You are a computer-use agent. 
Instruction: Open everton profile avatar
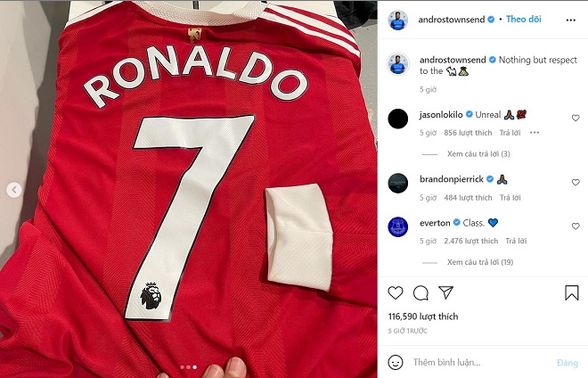(398, 226)
